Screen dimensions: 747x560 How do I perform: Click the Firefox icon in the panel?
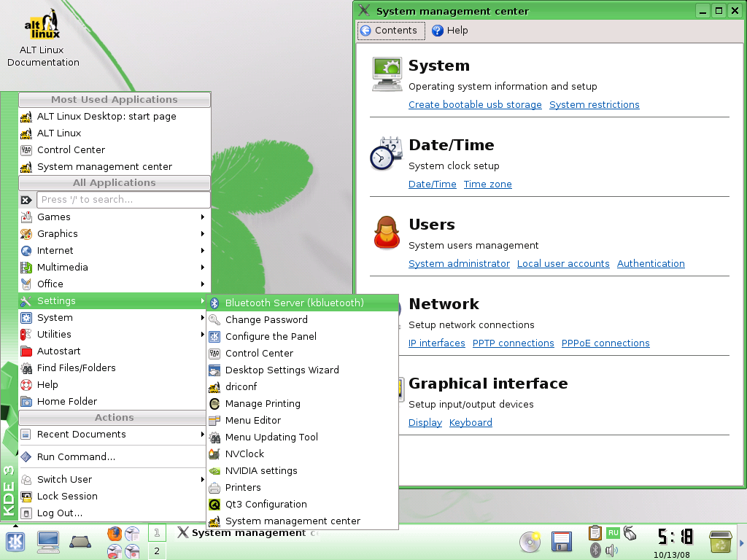115,534
